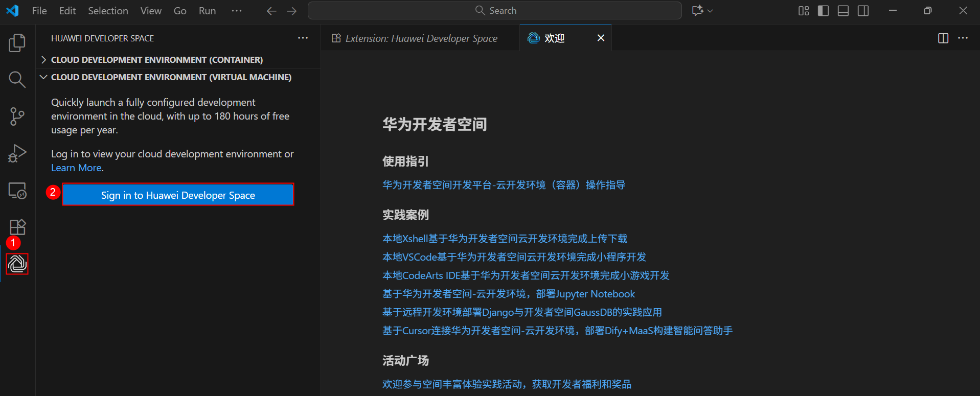The image size is (980, 396).
Task: Open the Extensions view
Action: (17, 227)
